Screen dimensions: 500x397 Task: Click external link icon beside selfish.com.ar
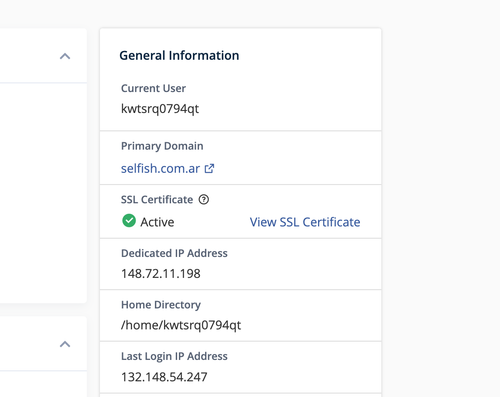click(x=209, y=169)
